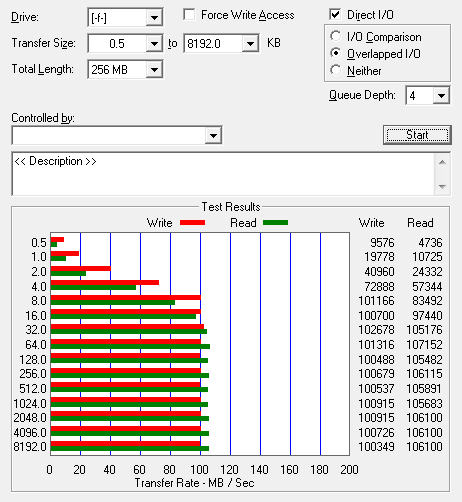
Task: Select the I/O Comparison radio option
Action: pos(335,36)
